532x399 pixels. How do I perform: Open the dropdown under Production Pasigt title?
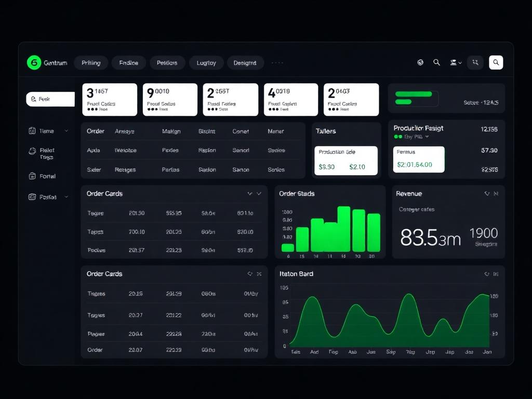(x=427, y=137)
